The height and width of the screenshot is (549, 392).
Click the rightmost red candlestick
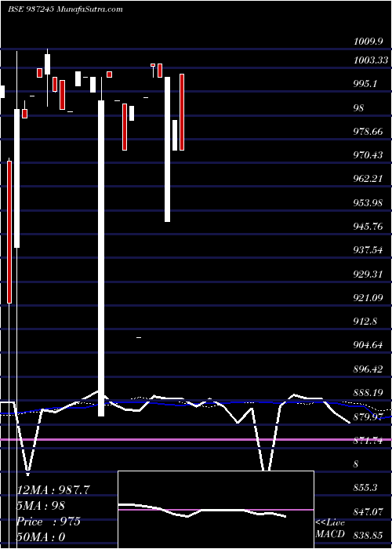coord(182,112)
